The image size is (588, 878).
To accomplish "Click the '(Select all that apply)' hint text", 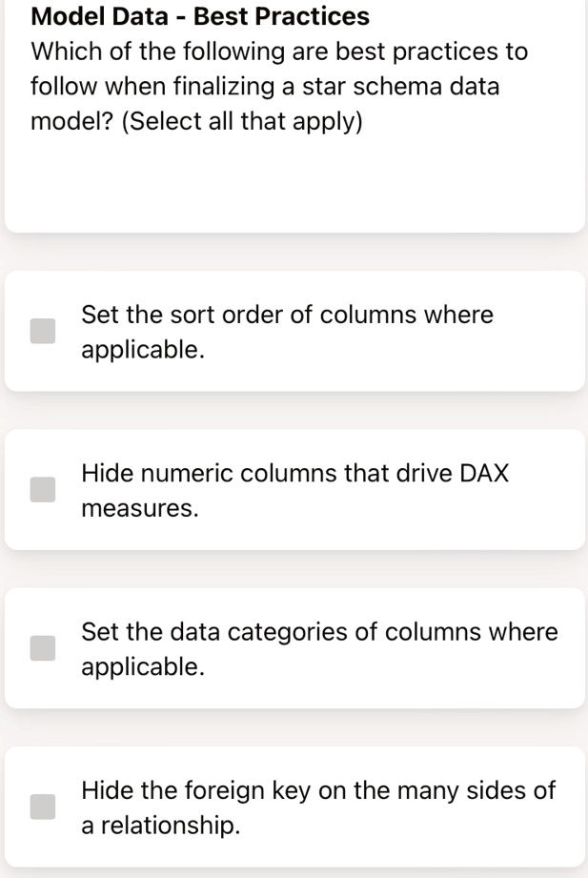I will tap(242, 121).
